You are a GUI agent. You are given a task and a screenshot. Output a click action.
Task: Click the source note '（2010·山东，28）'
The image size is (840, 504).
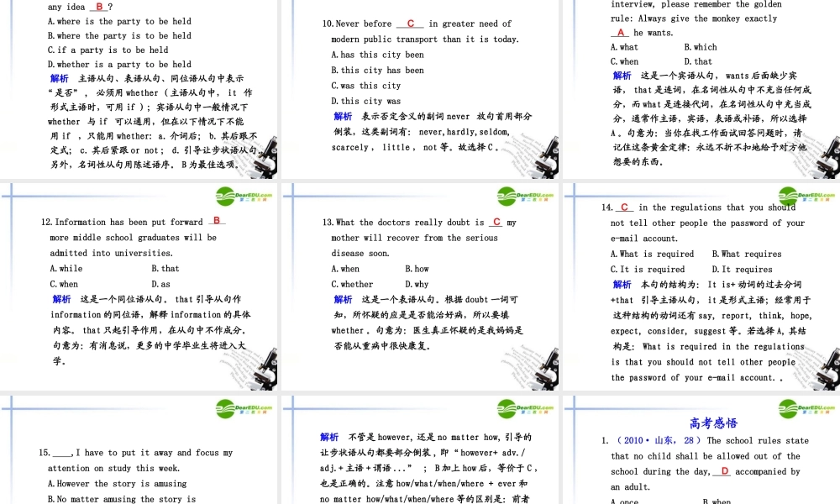[658, 440]
